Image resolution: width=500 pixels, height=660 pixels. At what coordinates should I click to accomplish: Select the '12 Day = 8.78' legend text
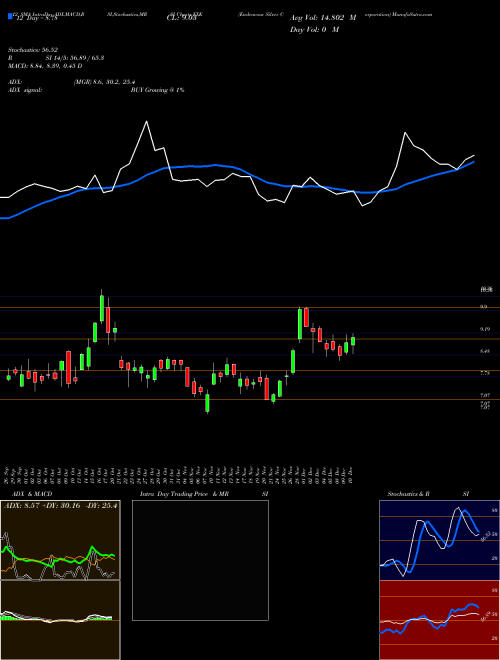pyautogui.click(x=36, y=18)
